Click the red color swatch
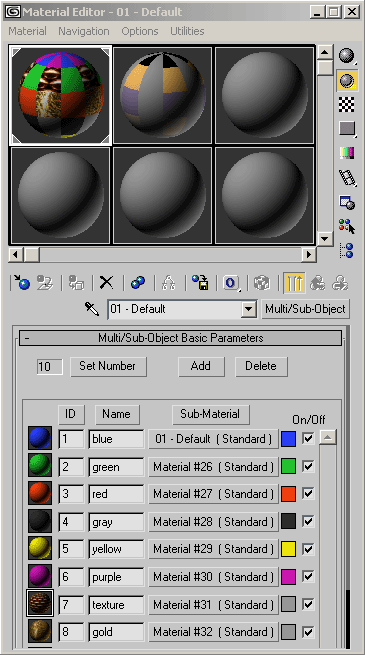 [x=289, y=494]
